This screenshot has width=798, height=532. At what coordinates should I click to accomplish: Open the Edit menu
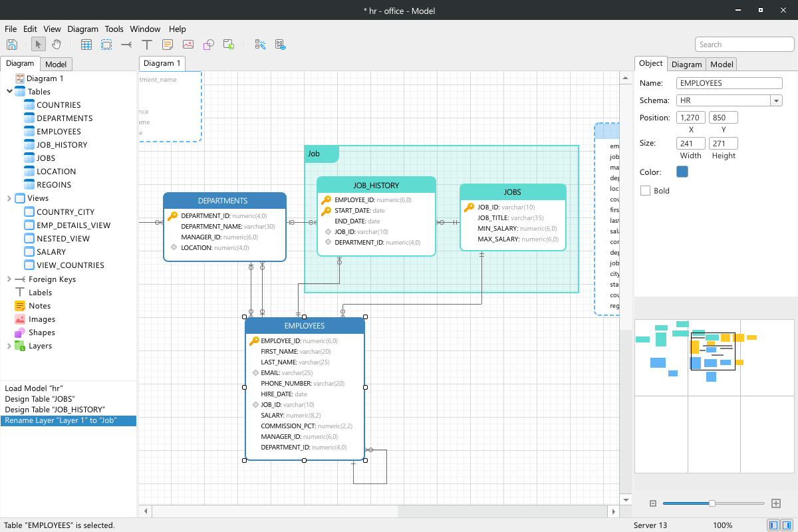(x=30, y=29)
